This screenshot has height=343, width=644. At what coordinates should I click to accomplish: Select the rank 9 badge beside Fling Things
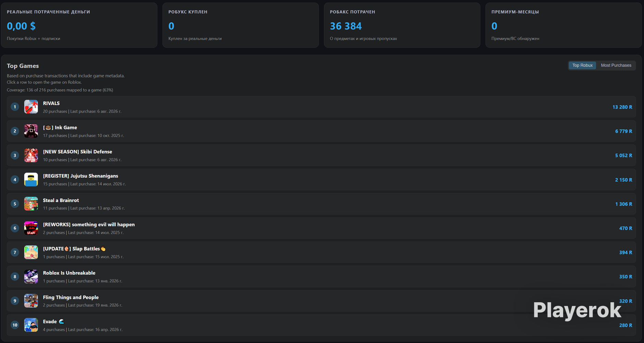coord(15,301)
